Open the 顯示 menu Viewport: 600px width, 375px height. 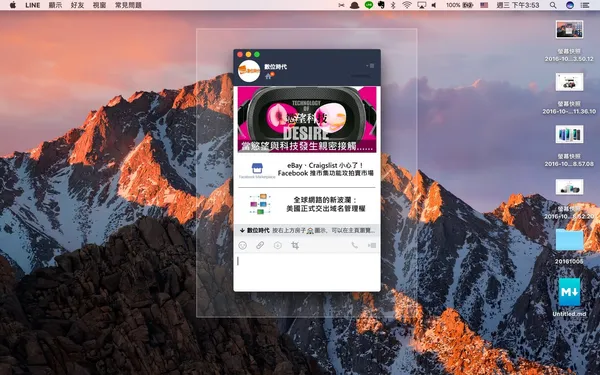click(55, 5)
